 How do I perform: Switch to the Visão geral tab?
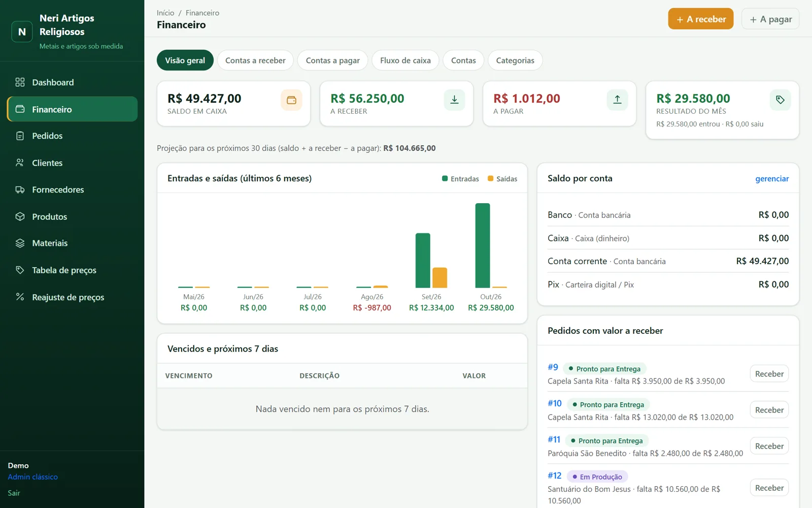pyautogui.click(x=185, y=60)
